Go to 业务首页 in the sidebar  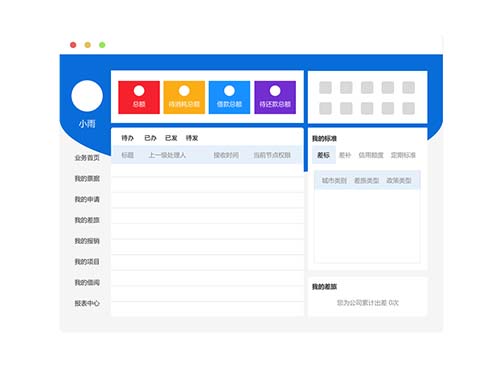87,158
